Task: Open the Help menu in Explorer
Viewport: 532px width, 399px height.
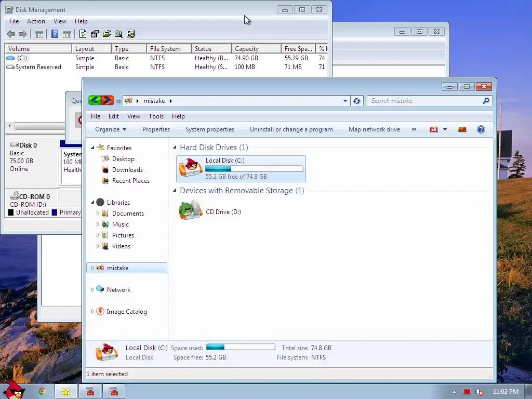Action: [x=178, y=116]
